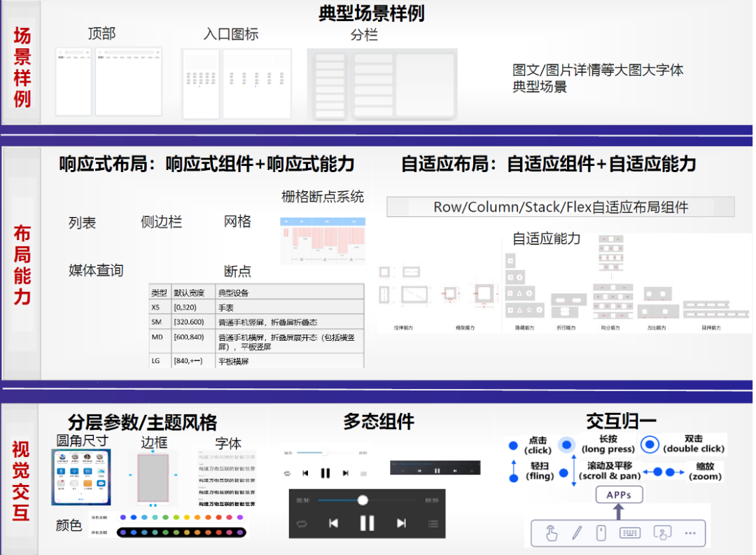Click the 颜色 label
Viewport: 756px width, 555px height.
[69, 525]
